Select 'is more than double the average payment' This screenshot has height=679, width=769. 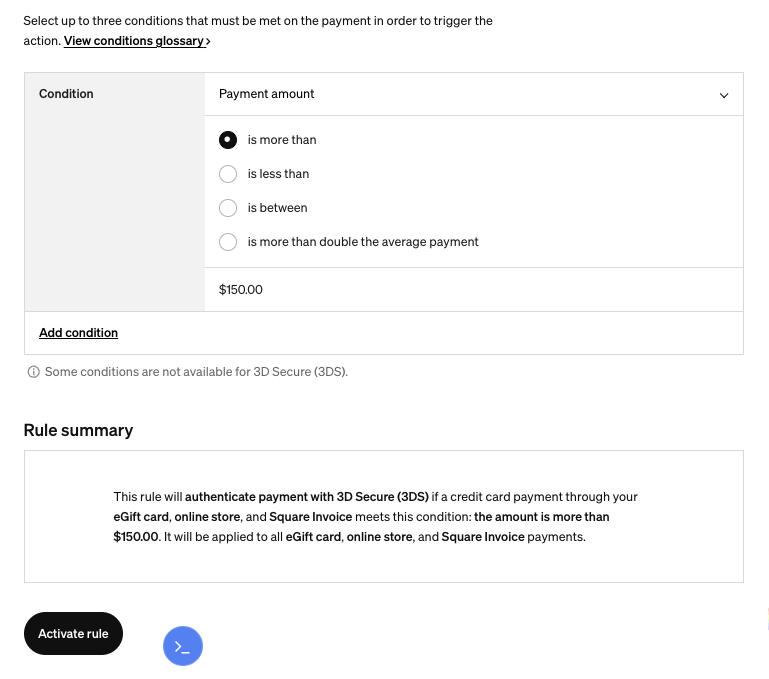(228, 241)
